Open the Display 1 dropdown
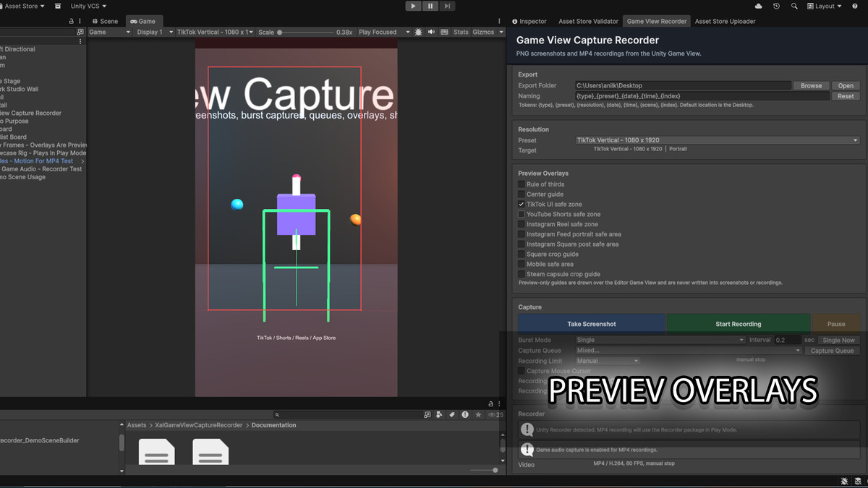 click(155, 32)
